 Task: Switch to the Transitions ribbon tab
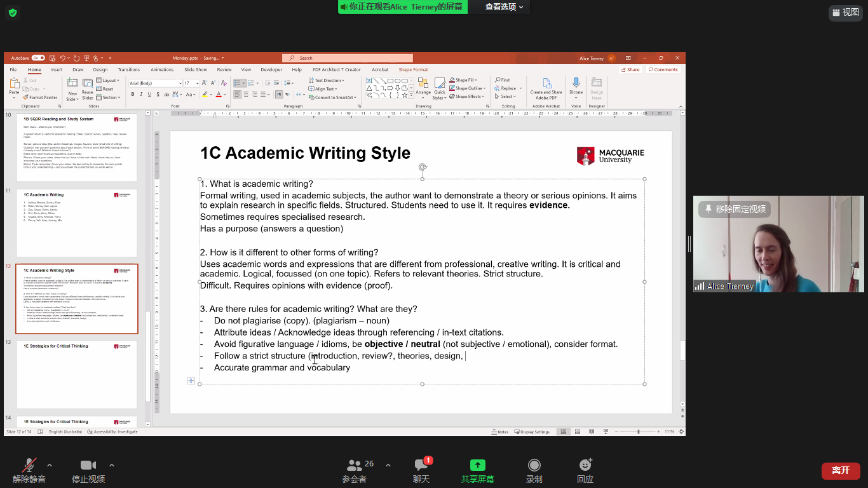point(128,70)
